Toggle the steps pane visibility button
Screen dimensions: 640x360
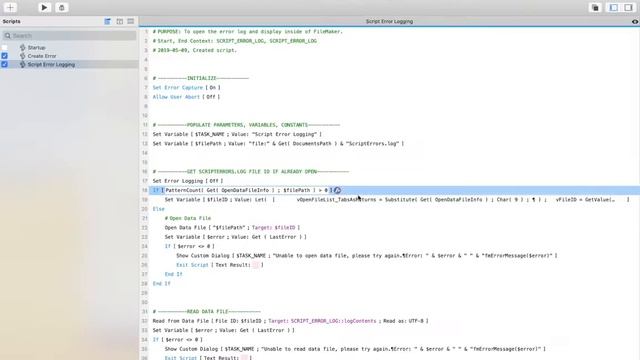pos(628,8)
